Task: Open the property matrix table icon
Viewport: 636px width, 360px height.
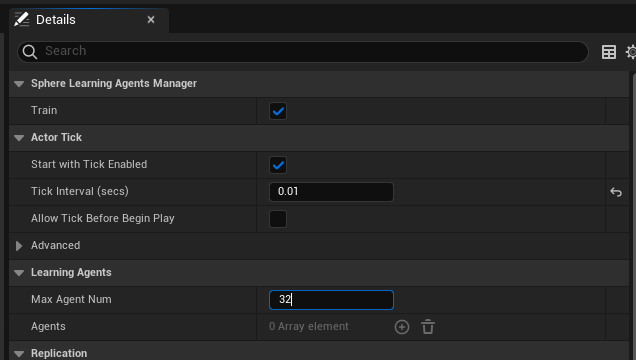Action: click(609, 52)
